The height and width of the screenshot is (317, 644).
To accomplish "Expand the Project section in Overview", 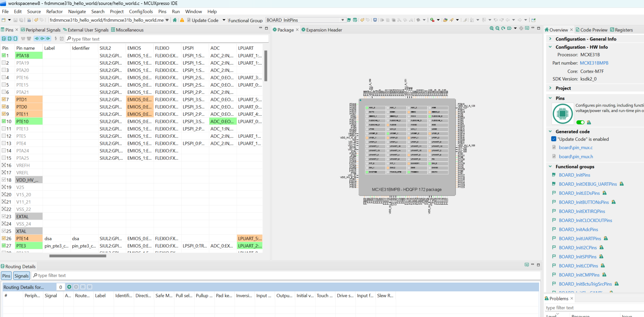I will click(550, 88).
